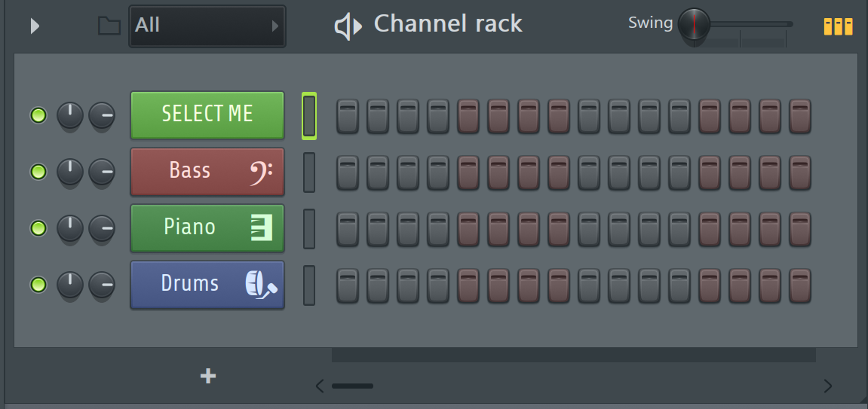This screenshot has height=409, width=868.
Task: Toggle the Drums channel mute LED
Action: [x=38, y=285]
